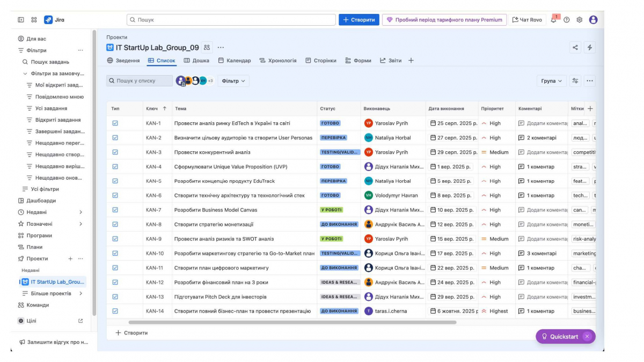This screenshot has height=362, width=644.
Task: Click the Пошук у списку search field
Action: pos(140,81)
